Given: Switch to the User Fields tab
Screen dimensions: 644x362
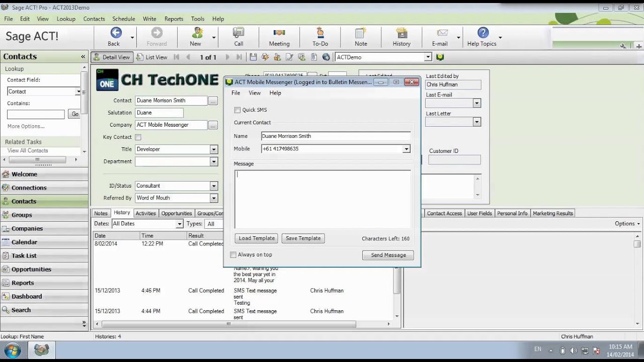Looking at the screenshot, I should coord(479,213).
